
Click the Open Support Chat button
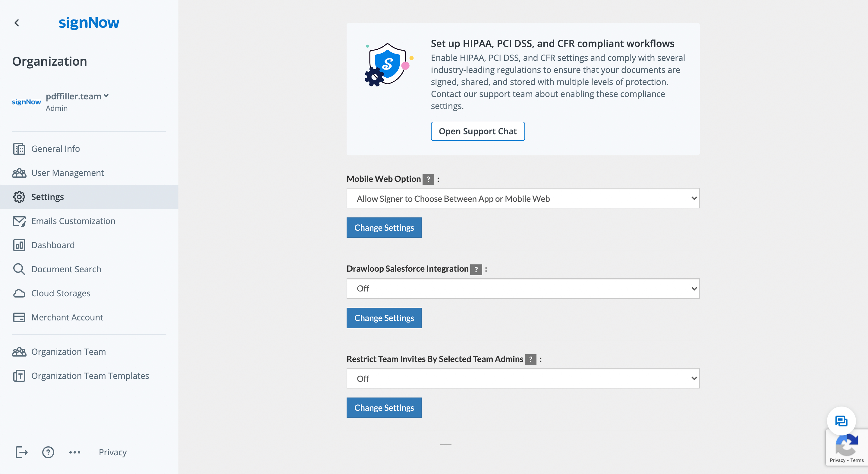coord(477,131)
